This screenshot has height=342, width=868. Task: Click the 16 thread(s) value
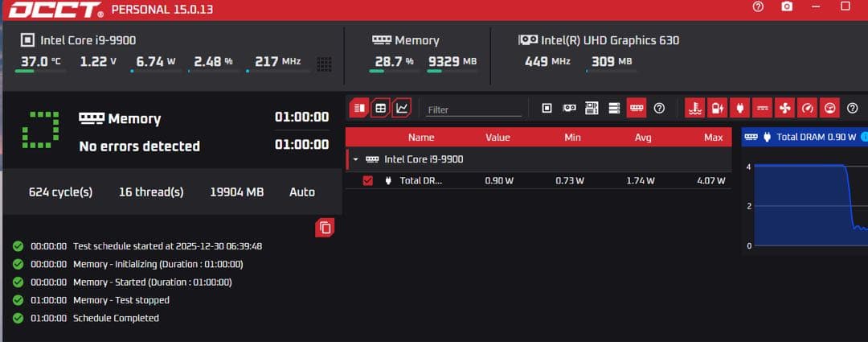pyautogui.click(x=151, y=192)
